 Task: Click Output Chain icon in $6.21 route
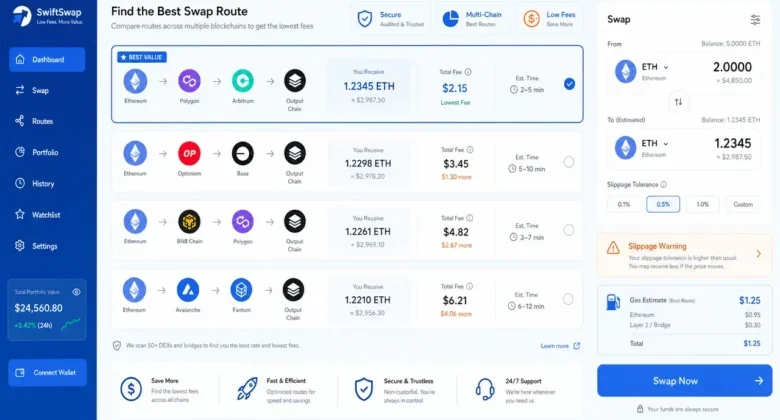pos(293,290)
